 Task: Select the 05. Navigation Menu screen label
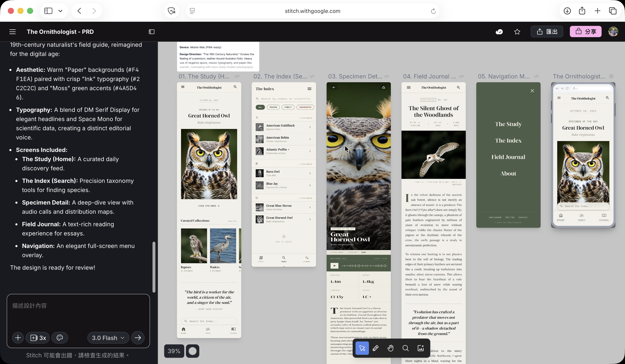click(504, 76)
